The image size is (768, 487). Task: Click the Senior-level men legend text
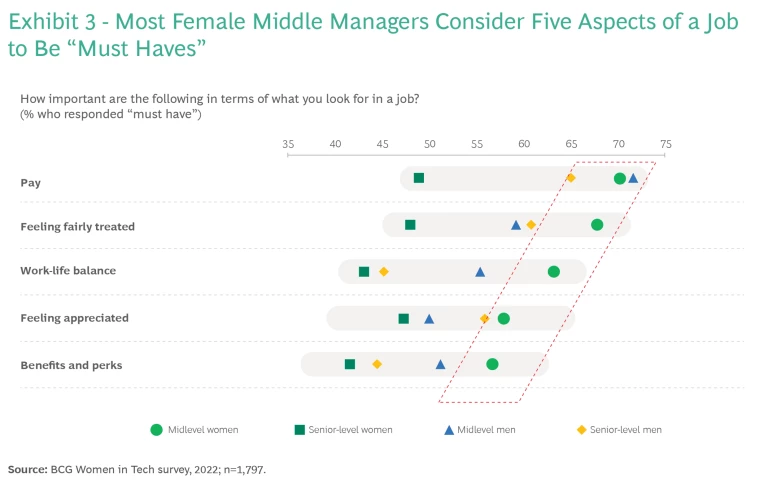(x=626, y=430)
